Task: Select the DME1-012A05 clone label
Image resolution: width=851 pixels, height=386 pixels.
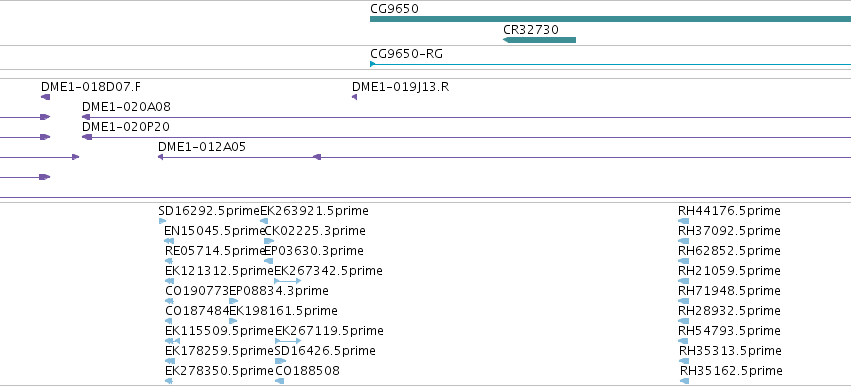Action: pos(202,147)
